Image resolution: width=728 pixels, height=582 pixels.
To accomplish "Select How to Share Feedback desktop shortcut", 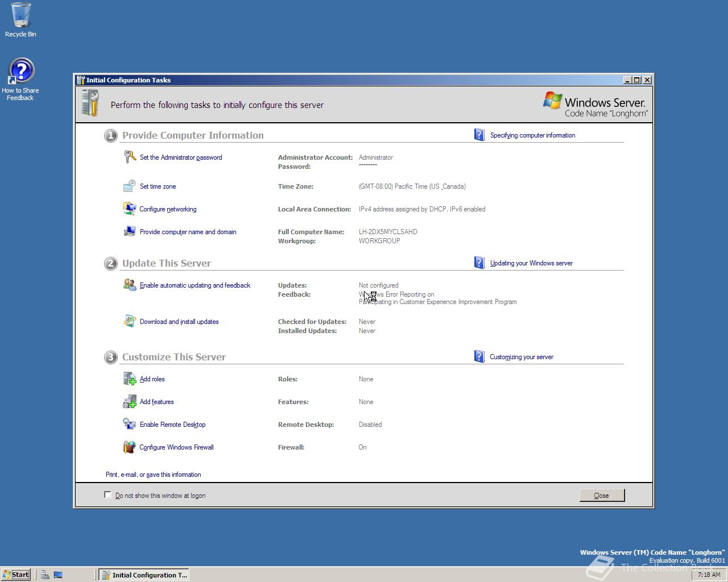I will pyautogui.click(x=20, y=80).
